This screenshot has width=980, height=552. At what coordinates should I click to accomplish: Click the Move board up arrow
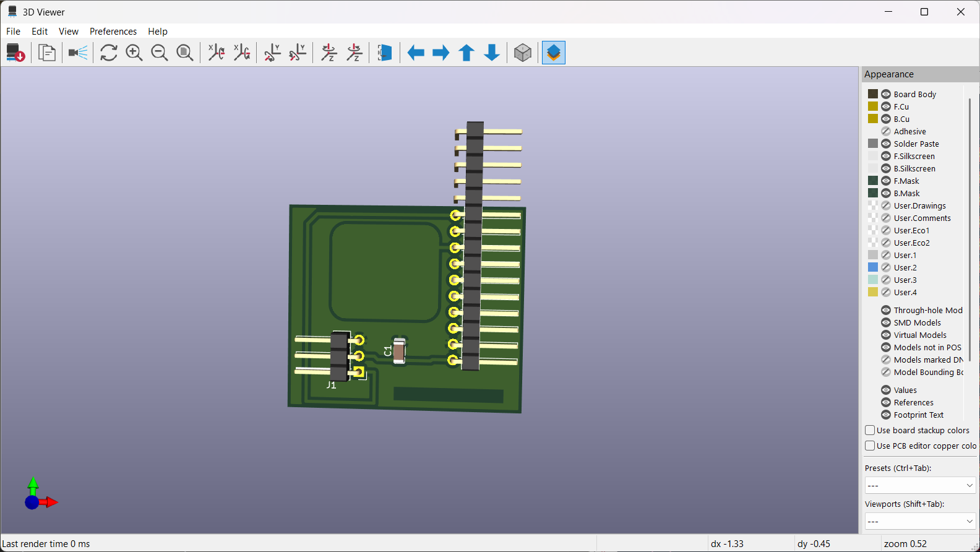tap(466, 53)
